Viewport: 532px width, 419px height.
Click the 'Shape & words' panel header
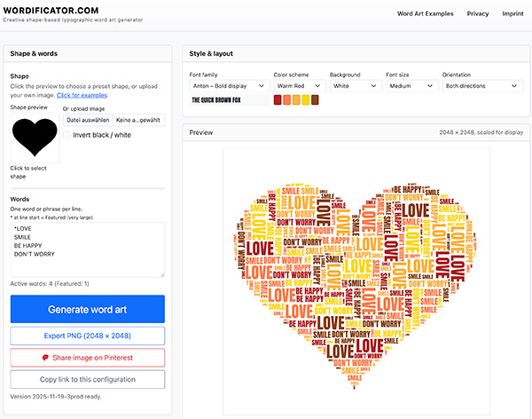pos(88,53)
